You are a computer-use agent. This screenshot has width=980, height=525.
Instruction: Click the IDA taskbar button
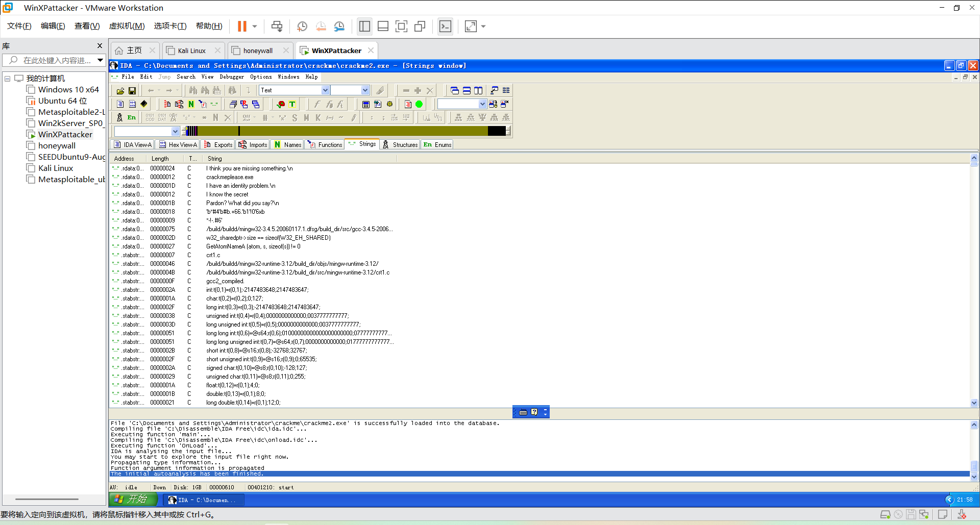point(204,500)
